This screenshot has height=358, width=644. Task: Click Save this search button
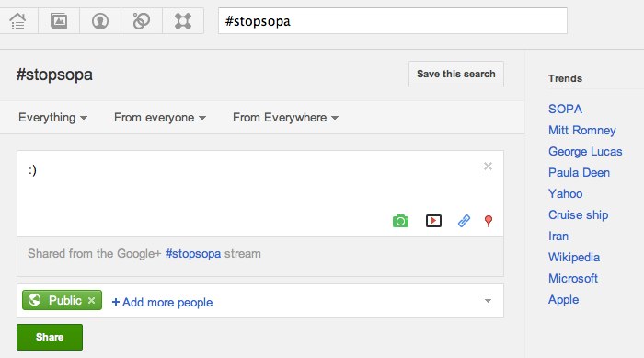456,74
